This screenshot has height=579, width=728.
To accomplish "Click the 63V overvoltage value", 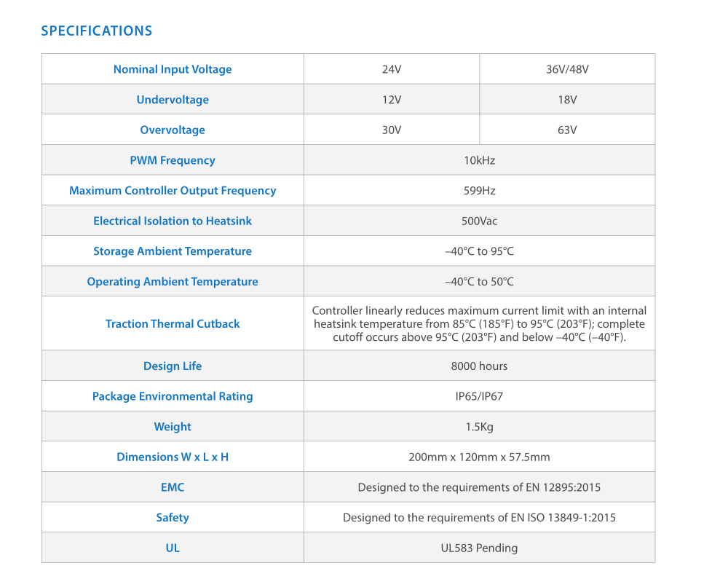I will point(567,130).
